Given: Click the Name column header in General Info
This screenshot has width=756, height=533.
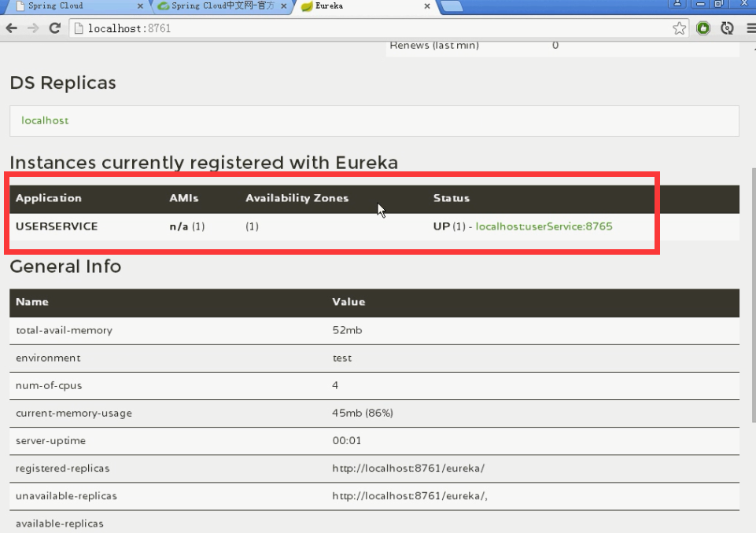Looking at the screenshot, I should [31, 302].
